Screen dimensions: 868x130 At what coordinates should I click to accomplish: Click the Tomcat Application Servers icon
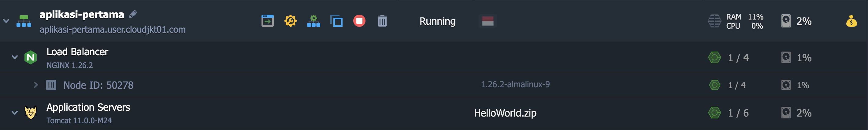click(x=31, y=113)
